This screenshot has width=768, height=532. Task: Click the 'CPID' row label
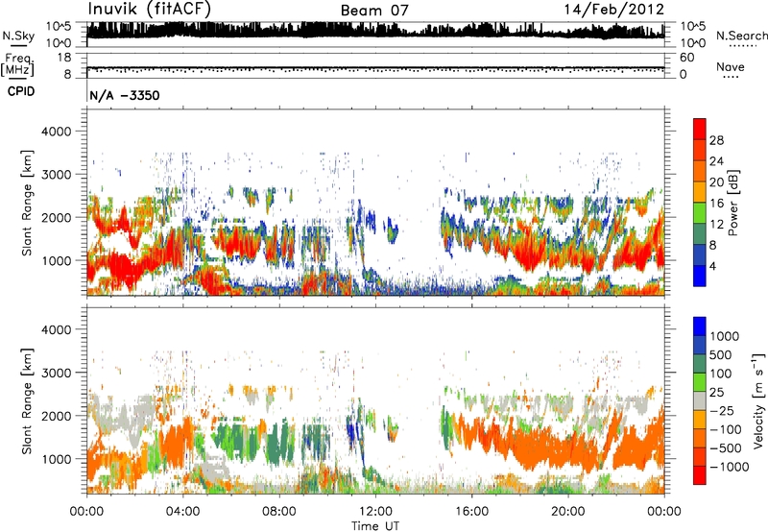(21, 91)
